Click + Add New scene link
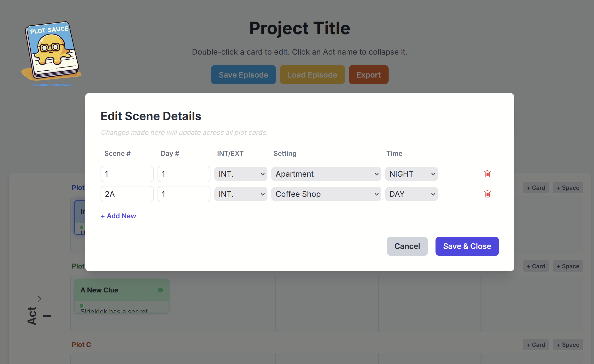Screen dimensions: 594x364 (118, 216)
